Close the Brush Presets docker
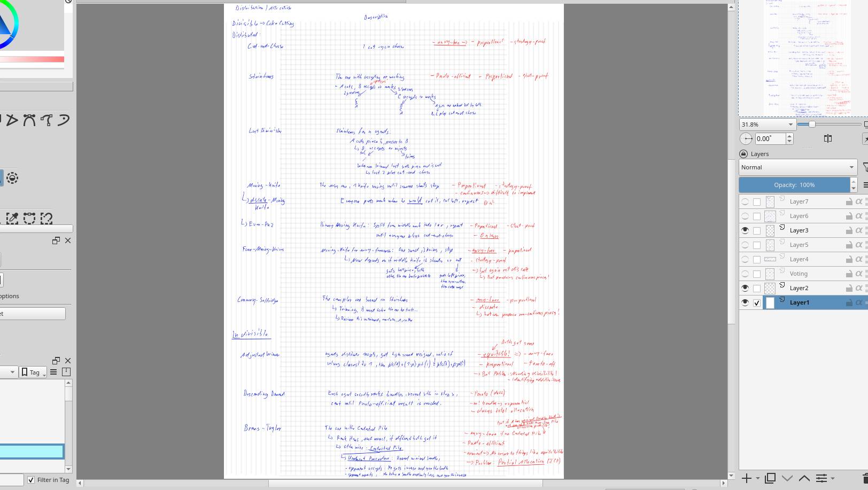Screen dimensions: 868x490 68,361
